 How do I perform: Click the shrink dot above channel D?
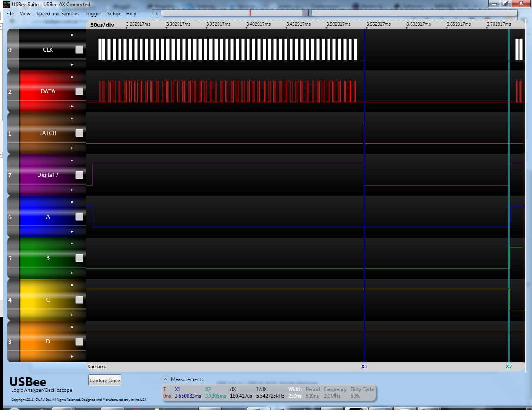(72, 327)
